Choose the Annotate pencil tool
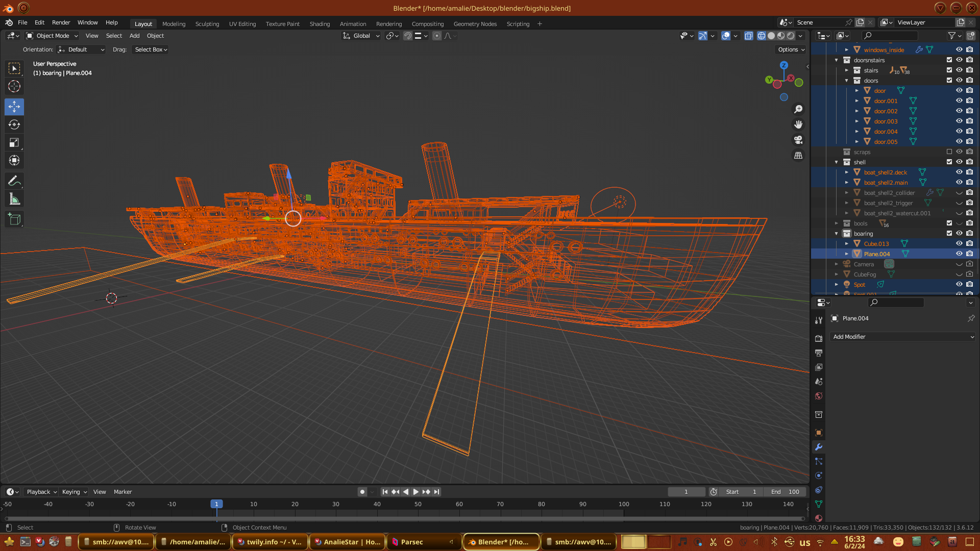 [14, 181]
